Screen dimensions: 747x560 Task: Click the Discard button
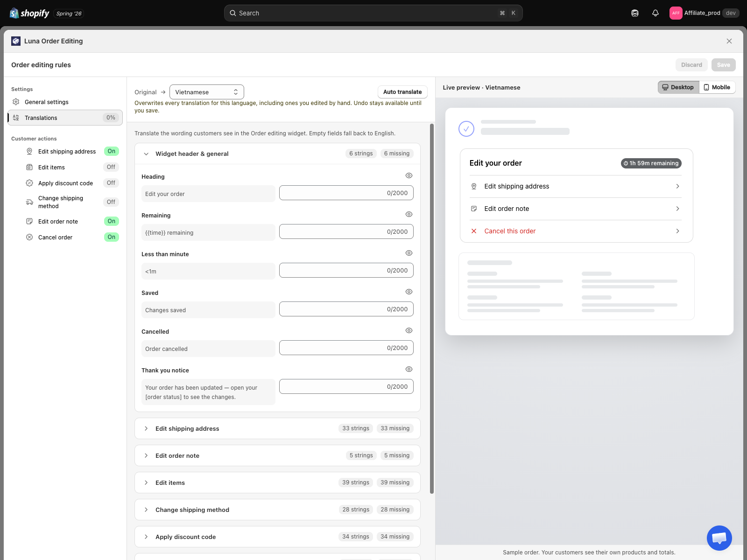point(691,65)
